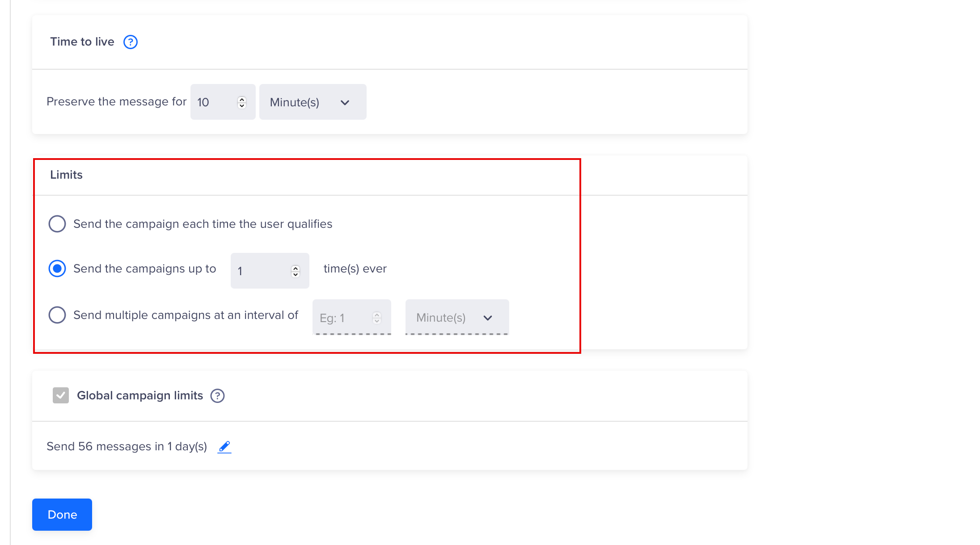Select 'Send the campaign each time the user qualifies'
This screenshot has width=980, height=545.
(57, 224)
